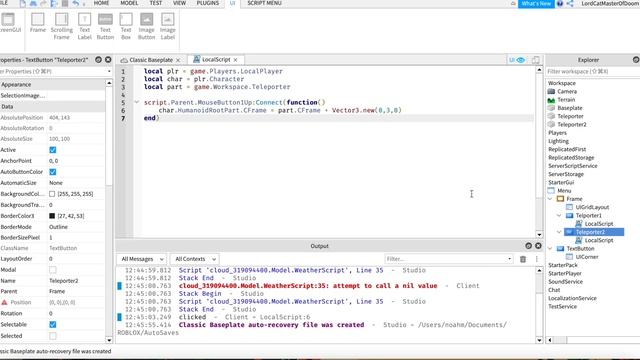Toggle UI visibility eye icon

tap(521, 60)
